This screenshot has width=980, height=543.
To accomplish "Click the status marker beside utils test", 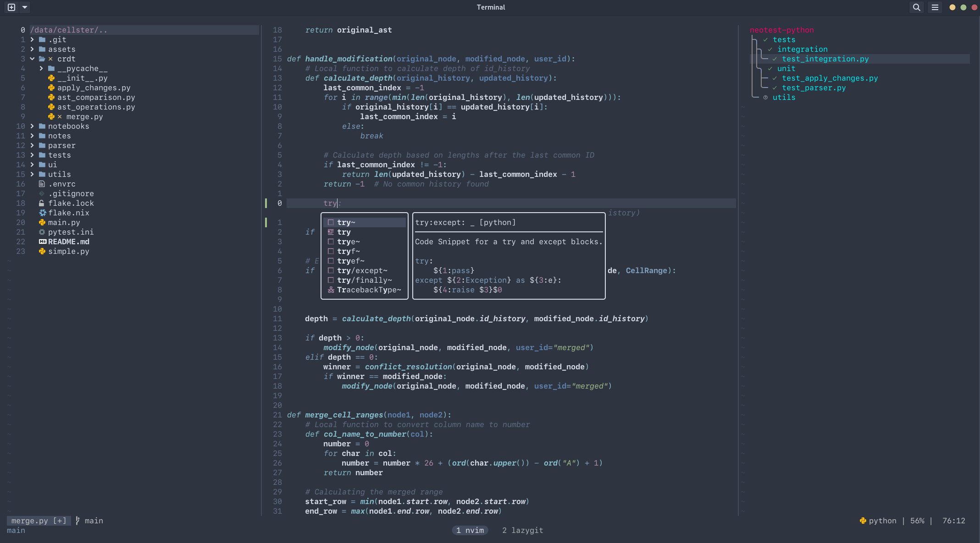I will pyautogui.click(x=765, y=97).
